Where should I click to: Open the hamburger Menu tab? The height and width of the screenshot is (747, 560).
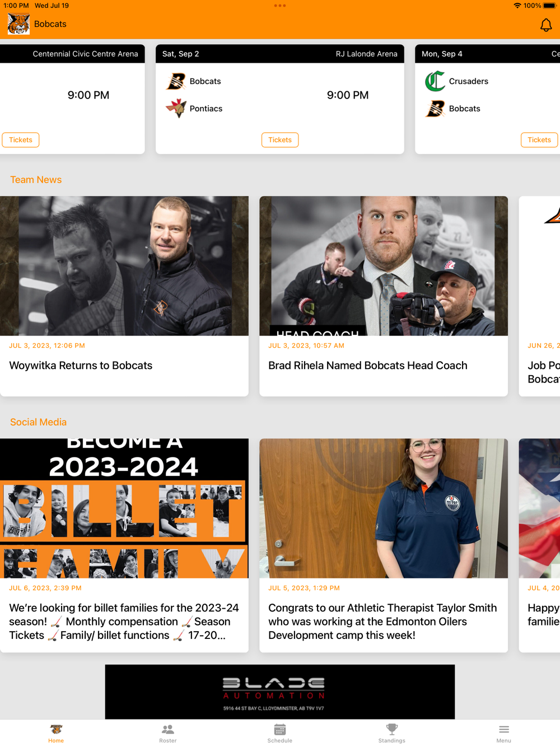pyautogui.click(x=503, y=734)
